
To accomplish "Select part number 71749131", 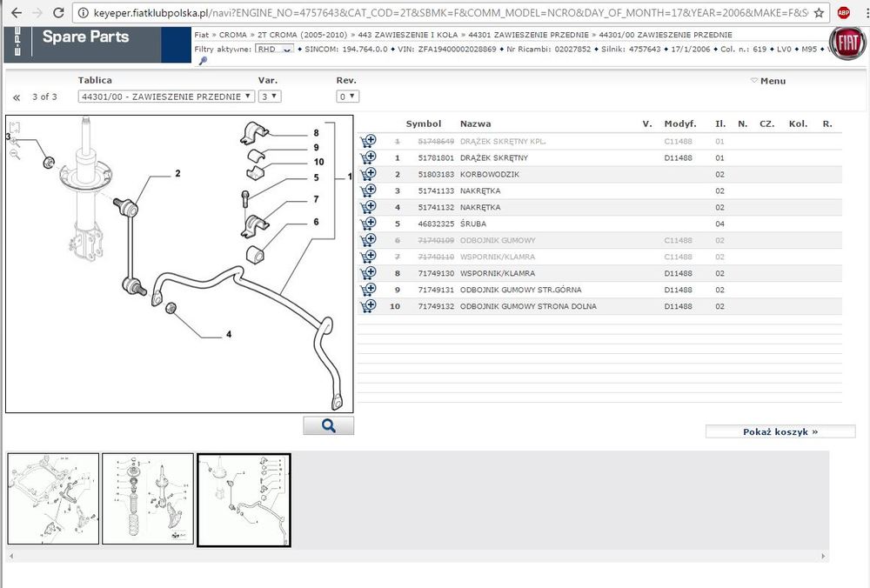I will click(x=436, y=290).
